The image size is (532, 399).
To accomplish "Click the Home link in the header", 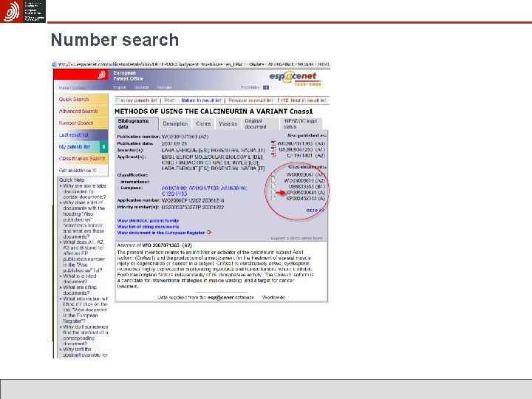I will (x=64, y=88).
